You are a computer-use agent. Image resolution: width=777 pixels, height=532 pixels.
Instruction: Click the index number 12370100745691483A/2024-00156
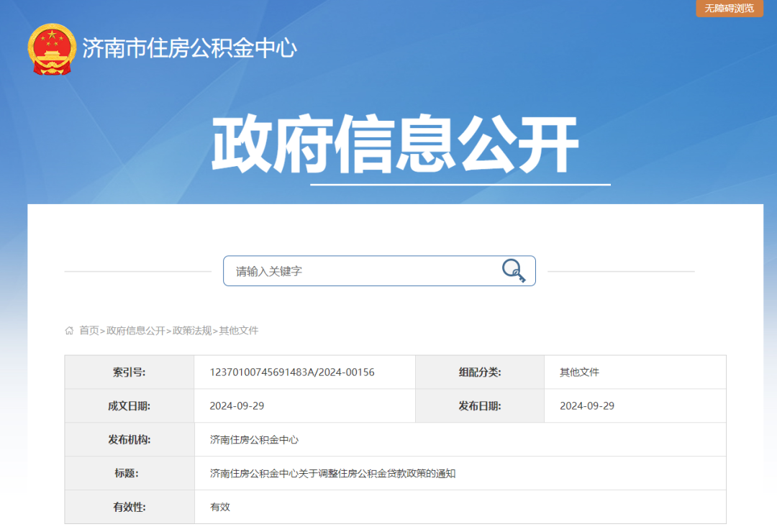[x=292, y=372]
